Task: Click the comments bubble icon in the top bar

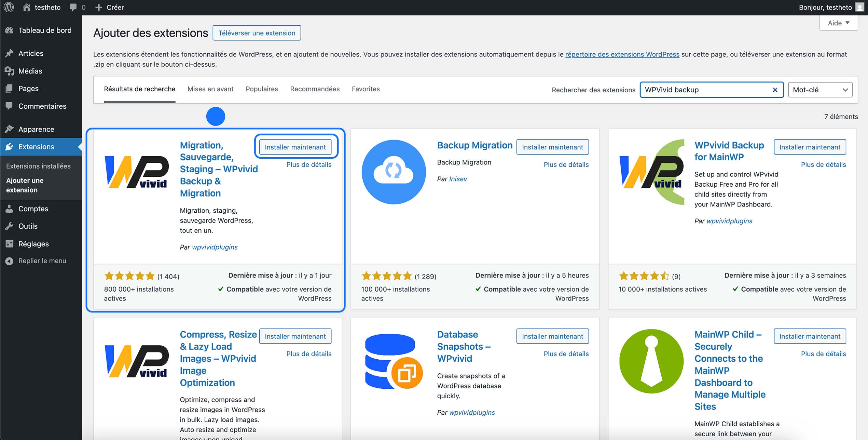Action: (x=73, y=7)
